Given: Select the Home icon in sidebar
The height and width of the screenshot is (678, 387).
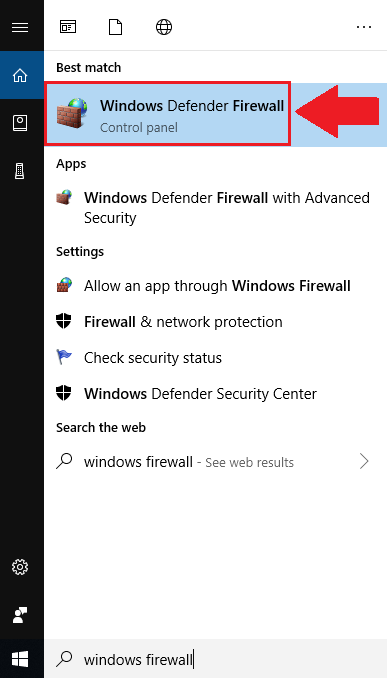Looking at the screenshot, I should point(20,75).
